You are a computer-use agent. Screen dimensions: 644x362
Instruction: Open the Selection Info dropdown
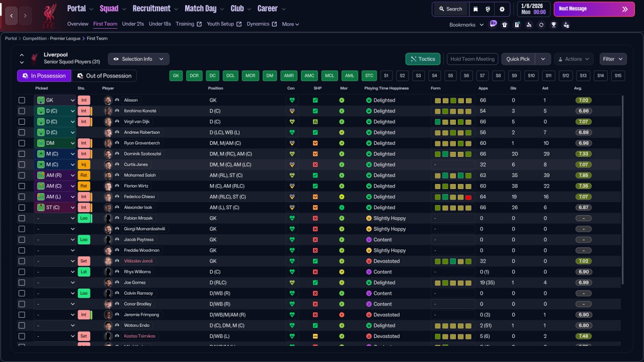pyautogui.click(x=138, y=59)
